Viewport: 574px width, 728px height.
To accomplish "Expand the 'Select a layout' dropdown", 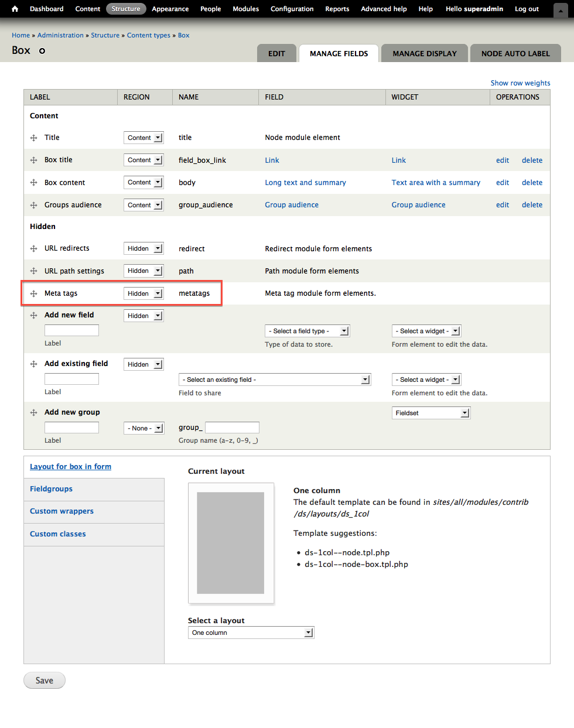I will point(251,633).
